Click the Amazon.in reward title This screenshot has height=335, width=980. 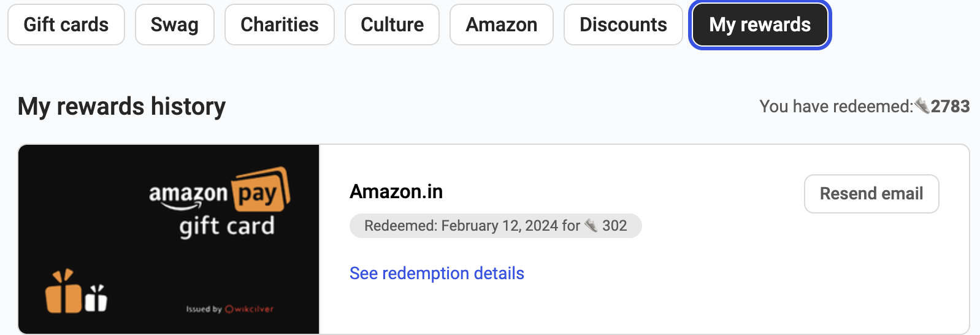click(x=396, y=191)
